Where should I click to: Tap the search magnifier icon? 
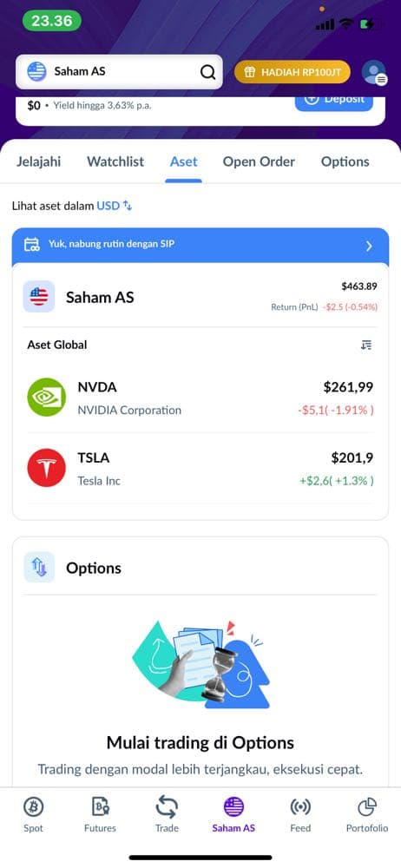click(x=207, y=72)
